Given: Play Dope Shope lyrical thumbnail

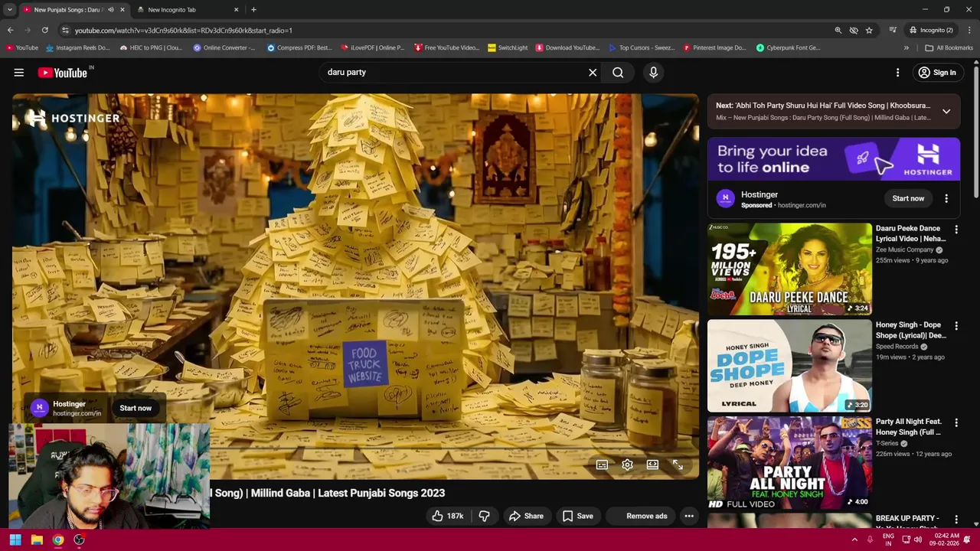Looking at the screenshot, I should point(789,366).
